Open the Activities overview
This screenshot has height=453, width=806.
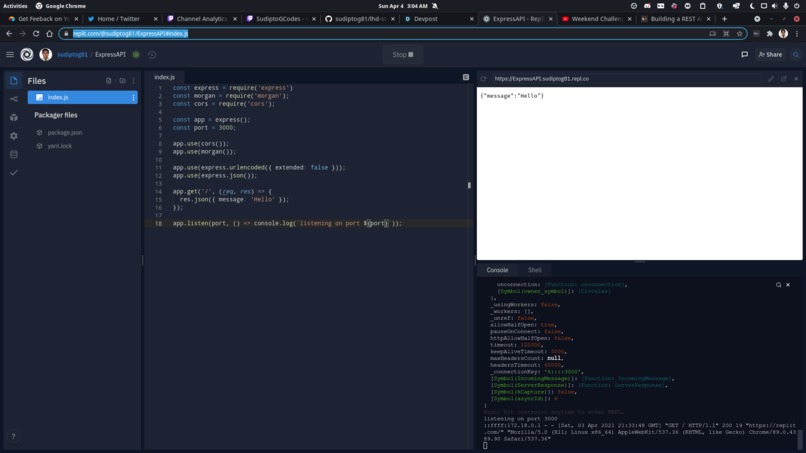[x=15, y=6]
